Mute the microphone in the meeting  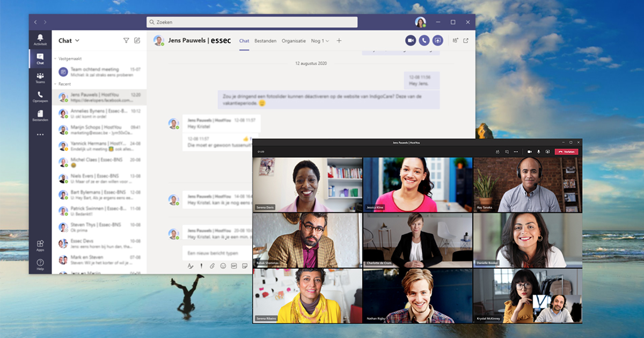[539, 152]
